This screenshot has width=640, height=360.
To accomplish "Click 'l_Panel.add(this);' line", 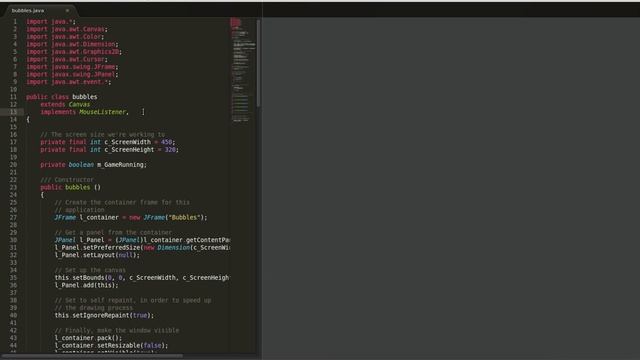I will (87, 285).
